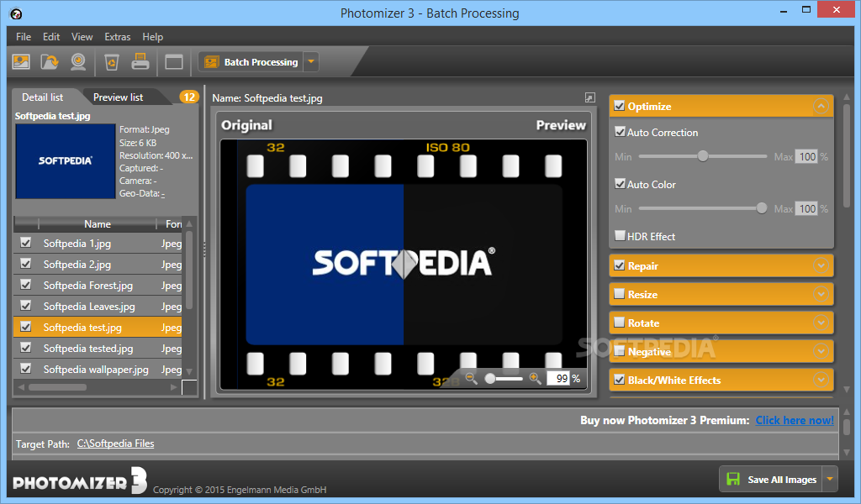Screen dimensions: 861x504
Task: Switch to the Preview list tab
Action: click(118, 97)
